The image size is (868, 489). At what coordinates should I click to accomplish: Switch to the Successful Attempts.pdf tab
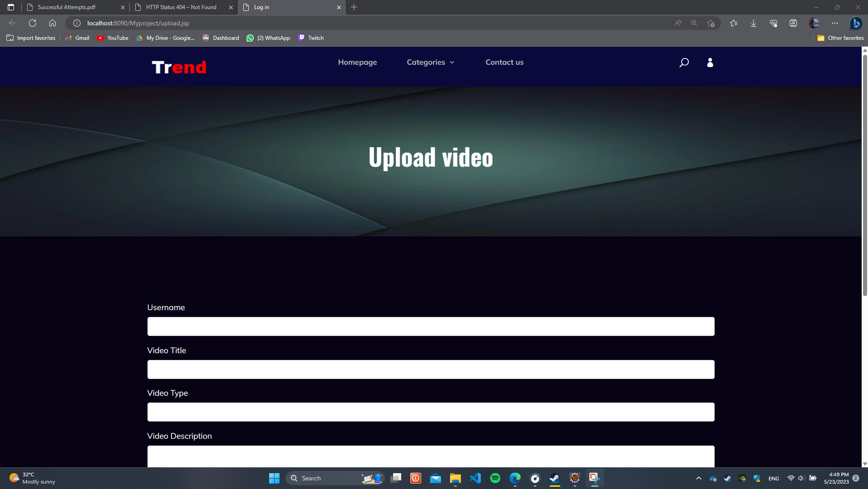(x=67, y=7)
